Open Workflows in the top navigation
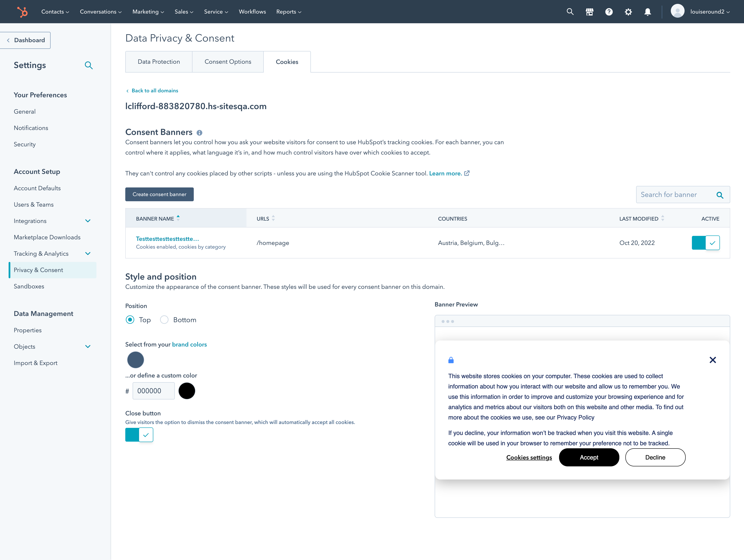Image resolution: width=744 pixels, height=560 pixels. [x=252, y=12]
